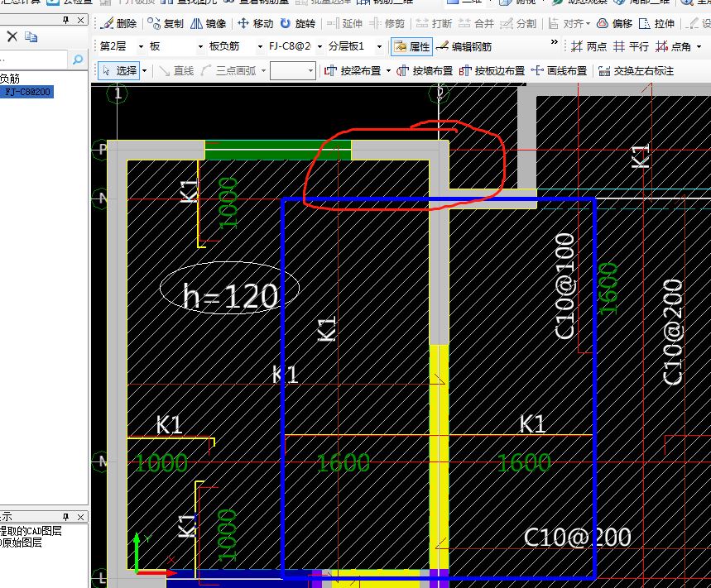Image resolution: width=711 pixels, height=588 pixels.
Task: Open the dropdown arrow next to 点角
Action: [699, 46]
